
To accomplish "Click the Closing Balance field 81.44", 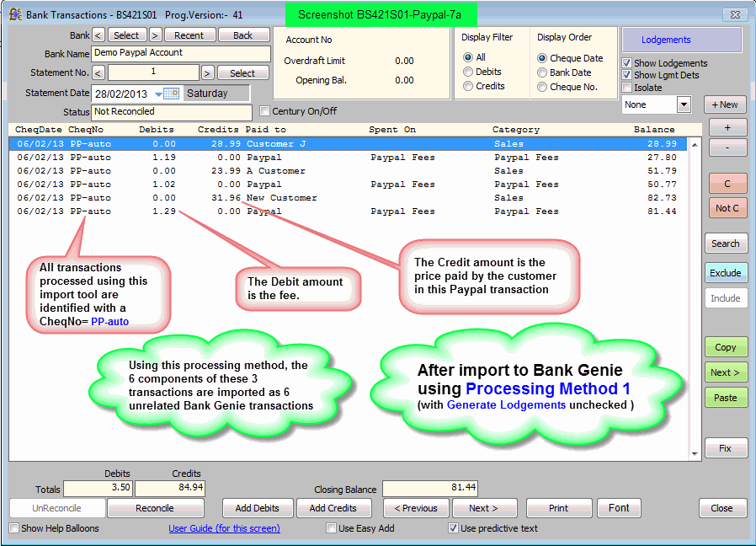I will (430, 488).
